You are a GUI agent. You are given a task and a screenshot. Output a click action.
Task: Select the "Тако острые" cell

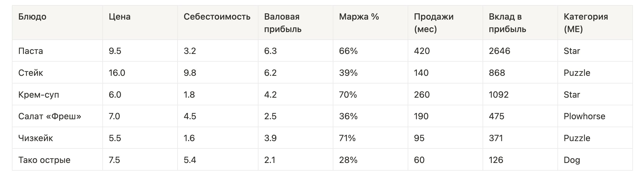point(44,160)
